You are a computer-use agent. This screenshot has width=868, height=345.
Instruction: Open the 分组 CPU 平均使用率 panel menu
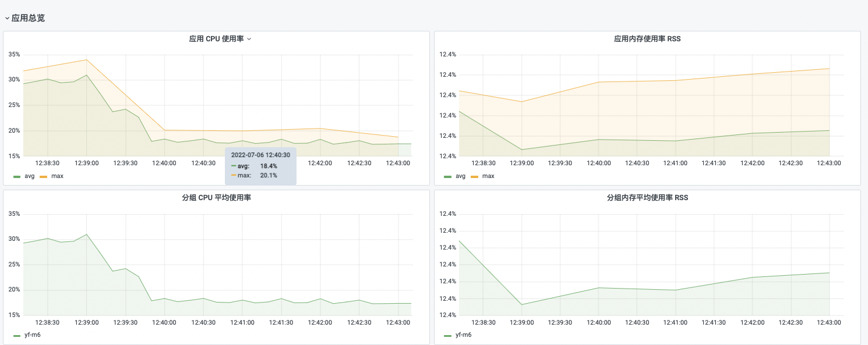216,198
